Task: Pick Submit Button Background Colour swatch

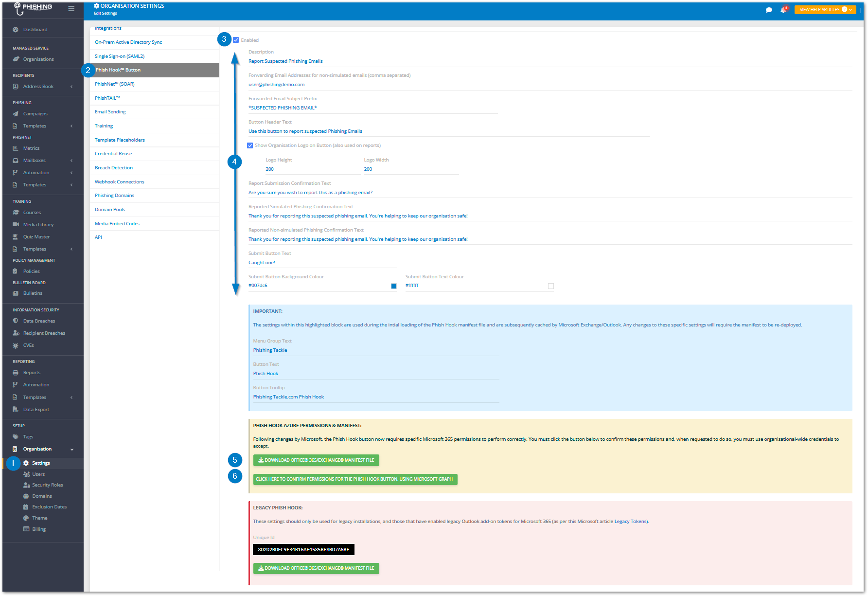Action: (394, 286)
